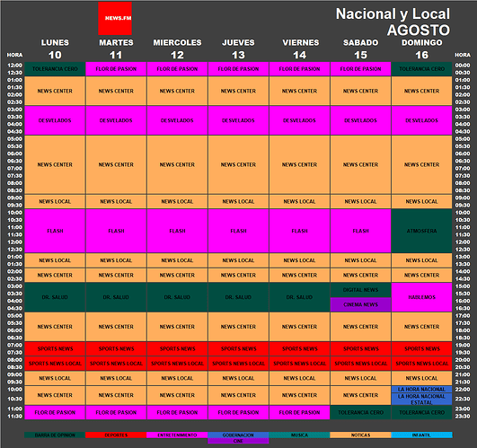Image resolution: width=477 pixels, height=448 pixels.
Task: Select the VIERNES column header
Action: click(301, 42)
